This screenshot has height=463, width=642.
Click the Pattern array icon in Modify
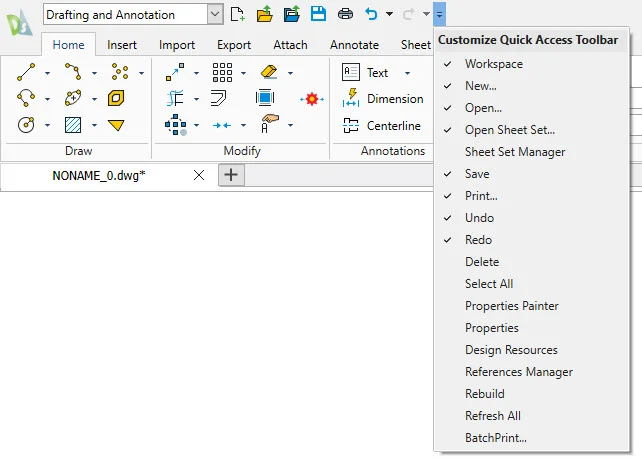pyautogui.click(x=223, y=73)
